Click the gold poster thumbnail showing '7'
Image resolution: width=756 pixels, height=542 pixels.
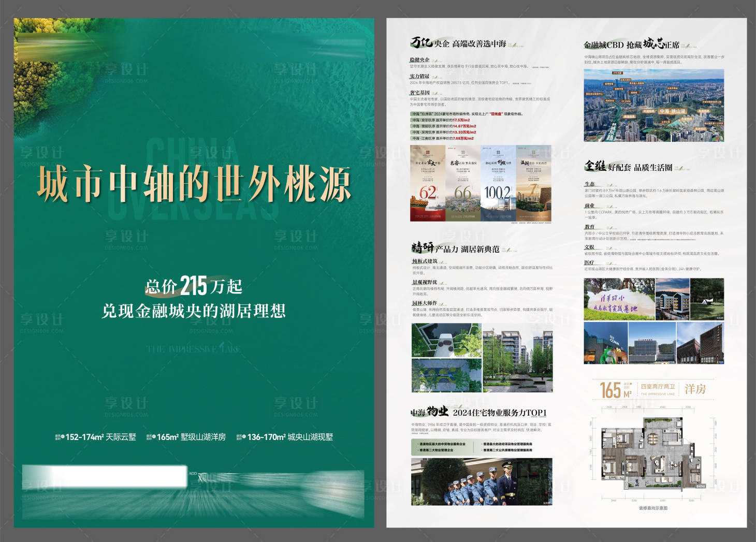click(x=534, y=183)
